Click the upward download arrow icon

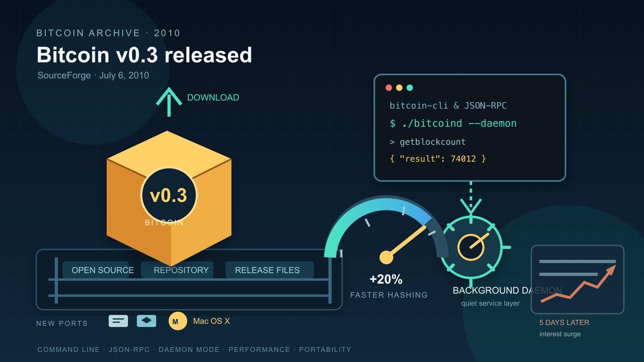[x=169, y=102]
